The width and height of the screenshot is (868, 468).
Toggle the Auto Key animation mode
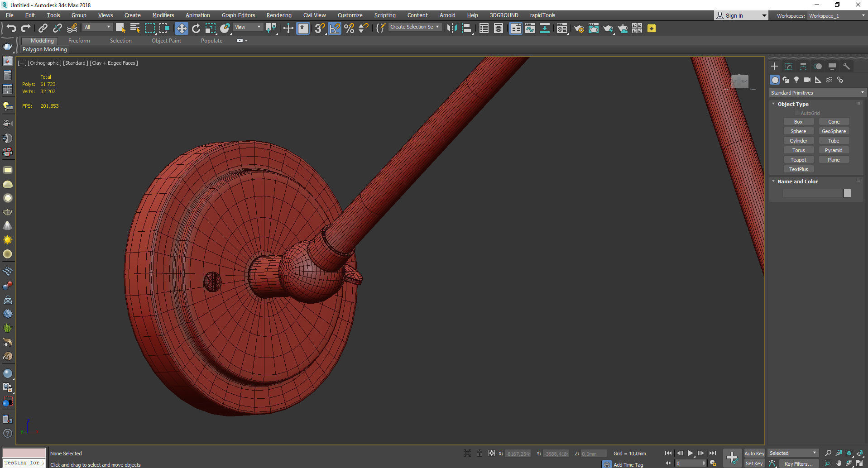[x=754, y=453]
